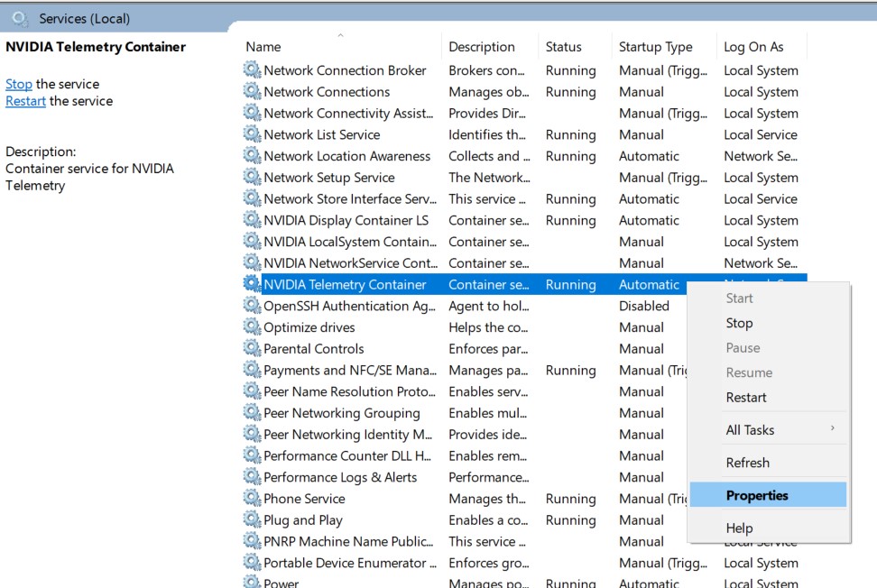The width and height of the screenshot is (877, 588).
Task: Open the All Tasks submenu
Action: pyautogui.click(x=768, y=430)
